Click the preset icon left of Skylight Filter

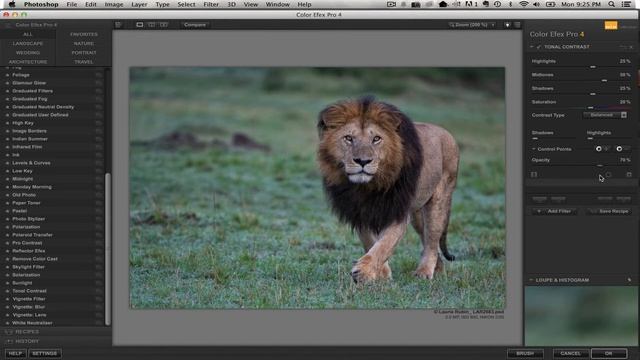point(7,267)
